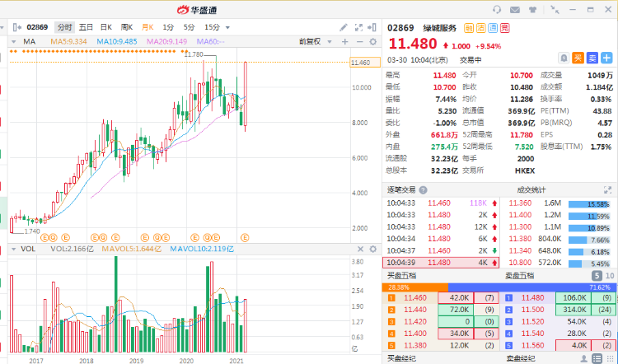
Task: Click the price alert bell icon
Action: click(x=564, y=58)
